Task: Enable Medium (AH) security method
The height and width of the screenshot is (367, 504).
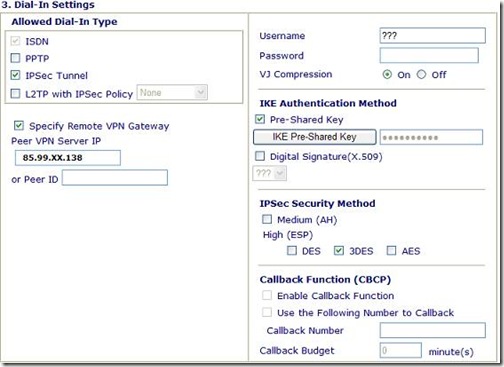Action: point(267,219)
